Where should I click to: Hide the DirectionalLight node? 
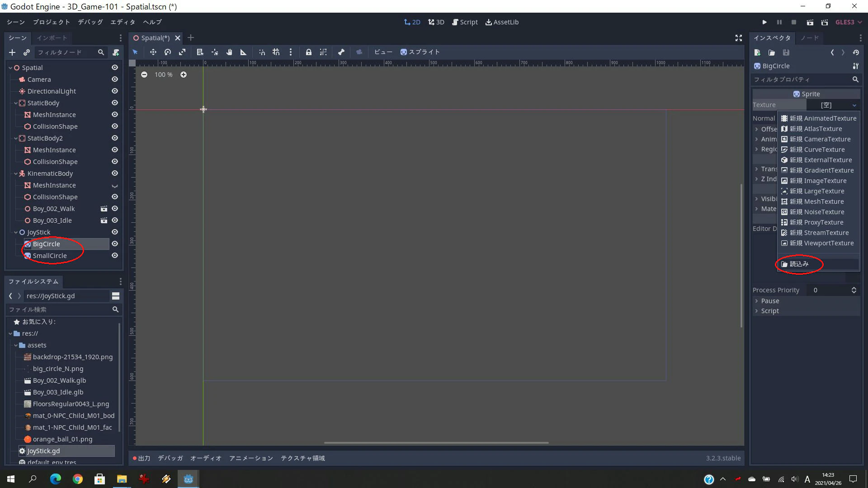point(115,91)
